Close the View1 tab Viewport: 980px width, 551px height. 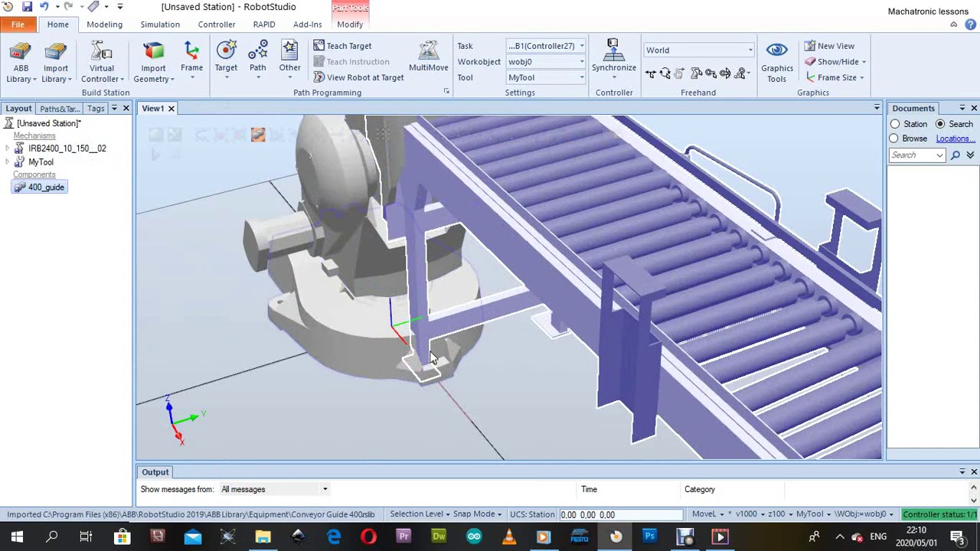click(x=171, y=109)
